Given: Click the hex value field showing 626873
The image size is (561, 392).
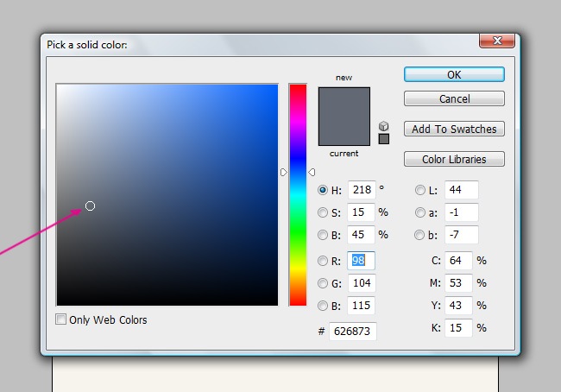Looking at the screenshot, I should click(x=352, y=332).
